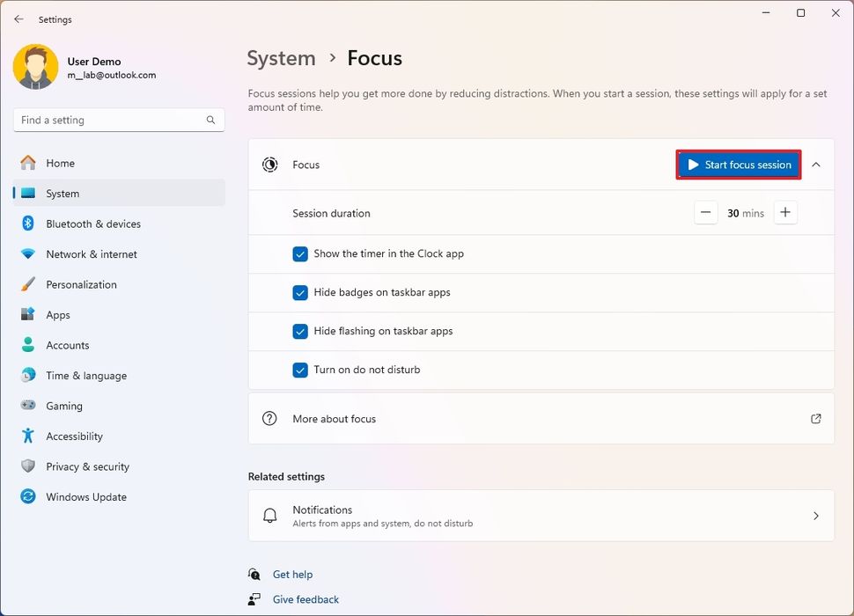Click Start focus session
The image size is (854, 616).
pyautogui.click(x=738, y=164)
